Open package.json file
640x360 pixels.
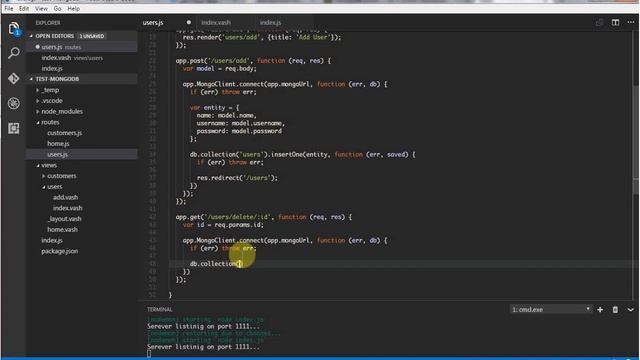tap(60, 251)
